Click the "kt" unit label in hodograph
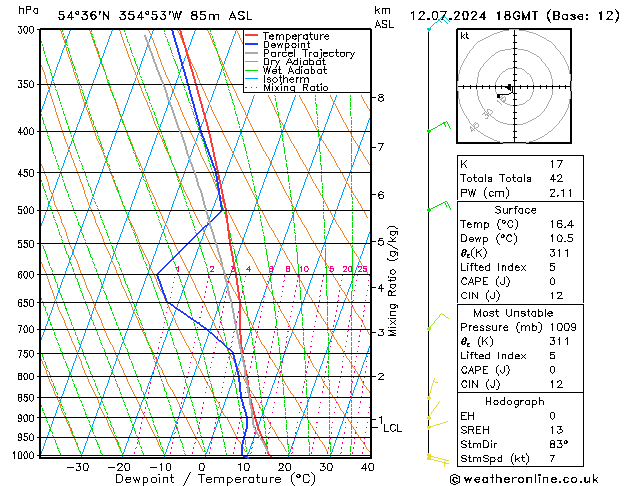 (x=465, y=36)
